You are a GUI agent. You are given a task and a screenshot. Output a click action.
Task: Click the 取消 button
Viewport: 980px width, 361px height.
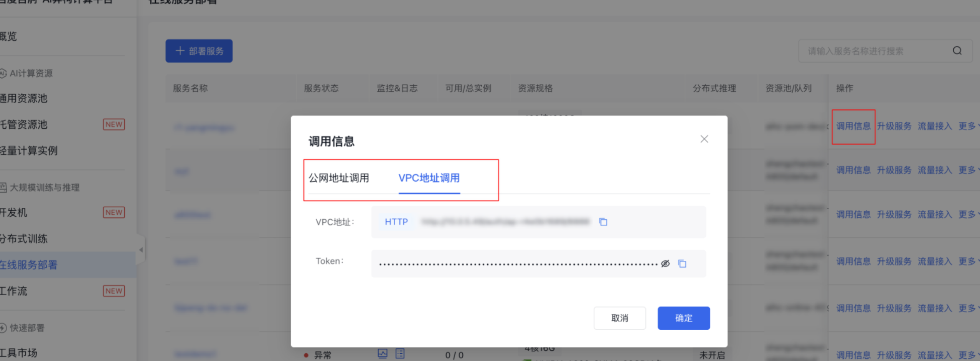[620, 318]
